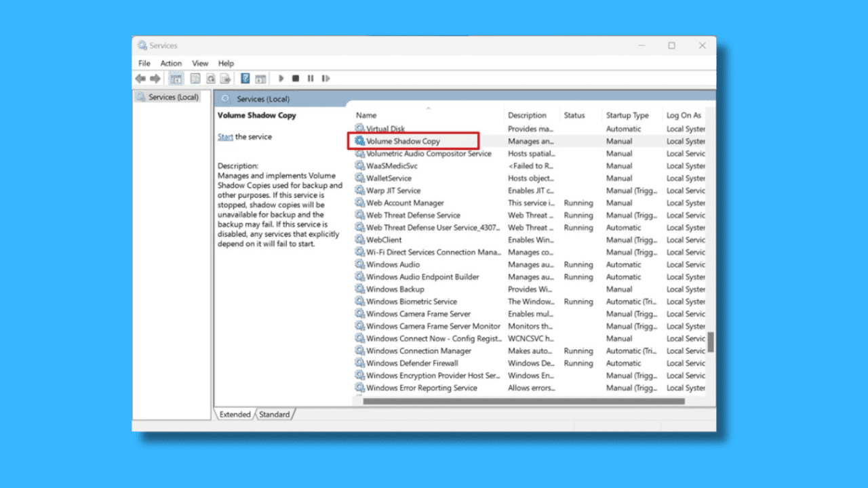Click the Refresh icon on the toolbar
The image size is (868, 488).
pyautogui.click(x=211, y=78)
